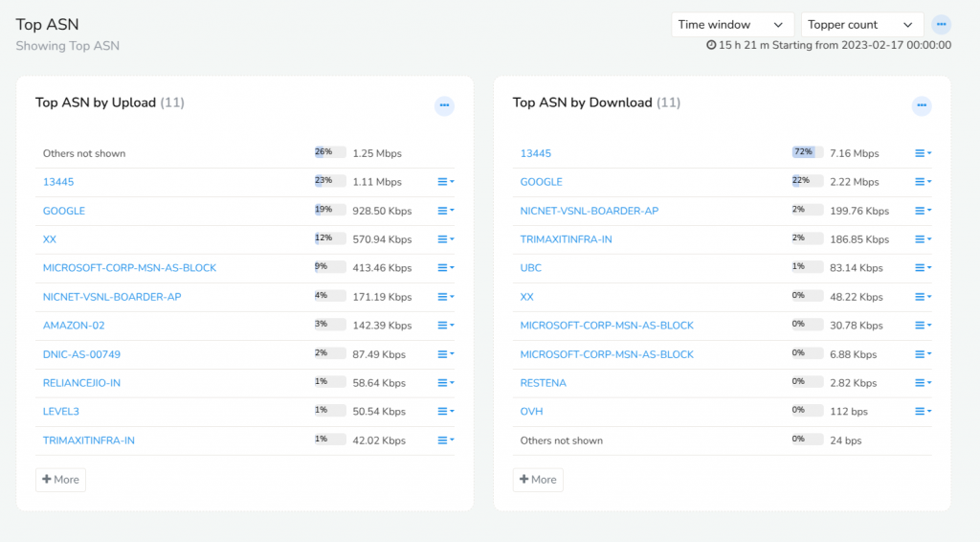980x542 pixels.
Task: Open options menu for Top ASN by Download panel
Action: pos(922,105)
